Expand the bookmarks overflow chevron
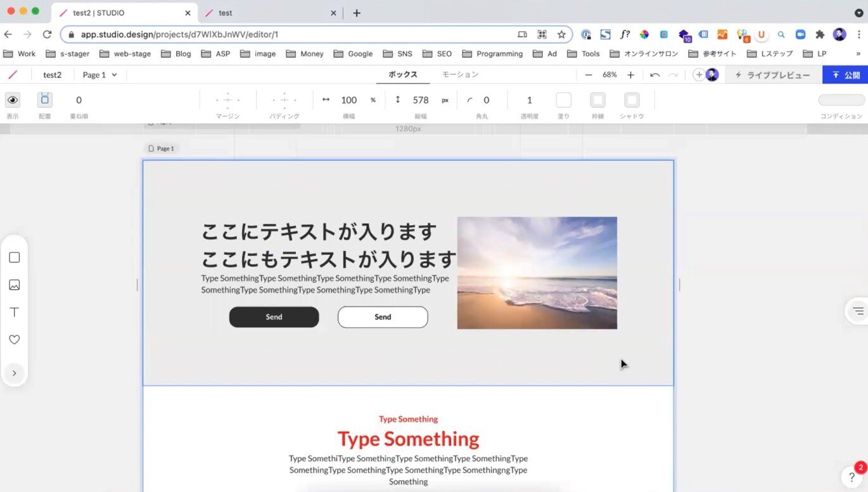868x492 pixels. (x=858, y=54)
